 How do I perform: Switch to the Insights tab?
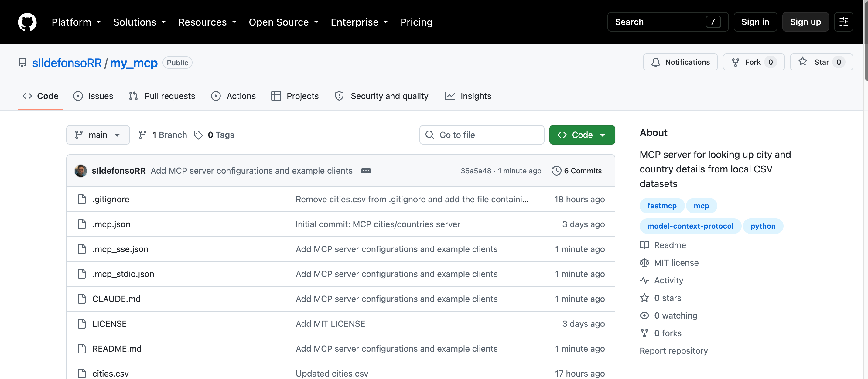coord(468,96)
